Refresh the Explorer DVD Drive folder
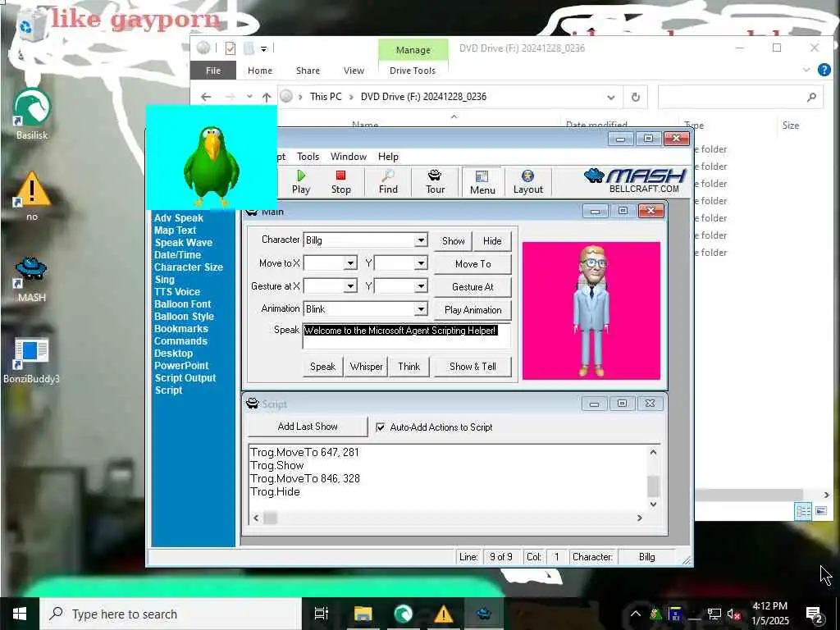Viewport: 840px width, 630px height. (636, 97)
